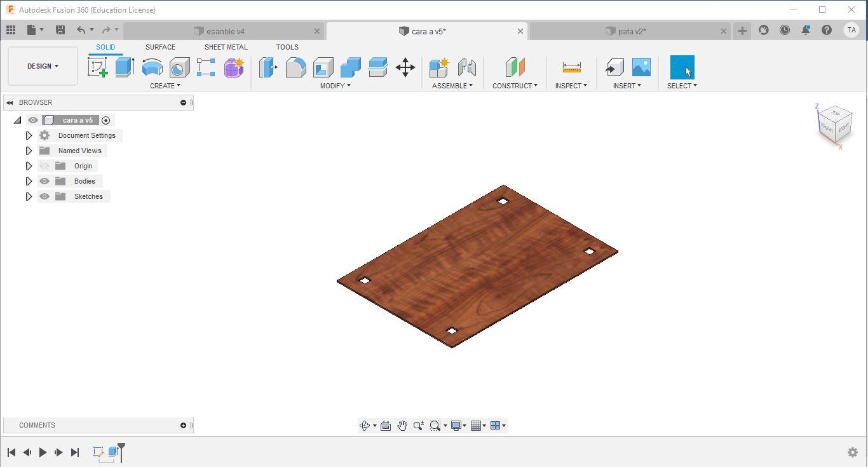Open the INSPECT dropdown menu
The height and width of the screenshot is (467, 868).
(x=571, y=86)
